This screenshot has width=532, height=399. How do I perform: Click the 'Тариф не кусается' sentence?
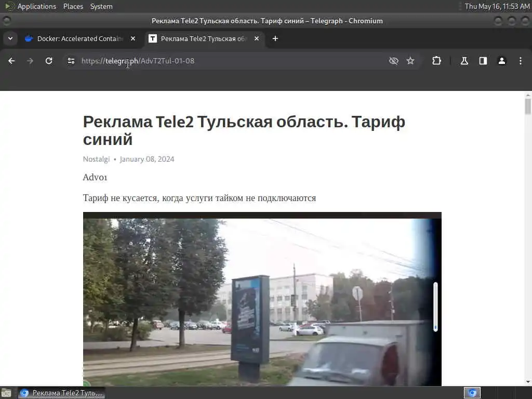pos(199,198)
